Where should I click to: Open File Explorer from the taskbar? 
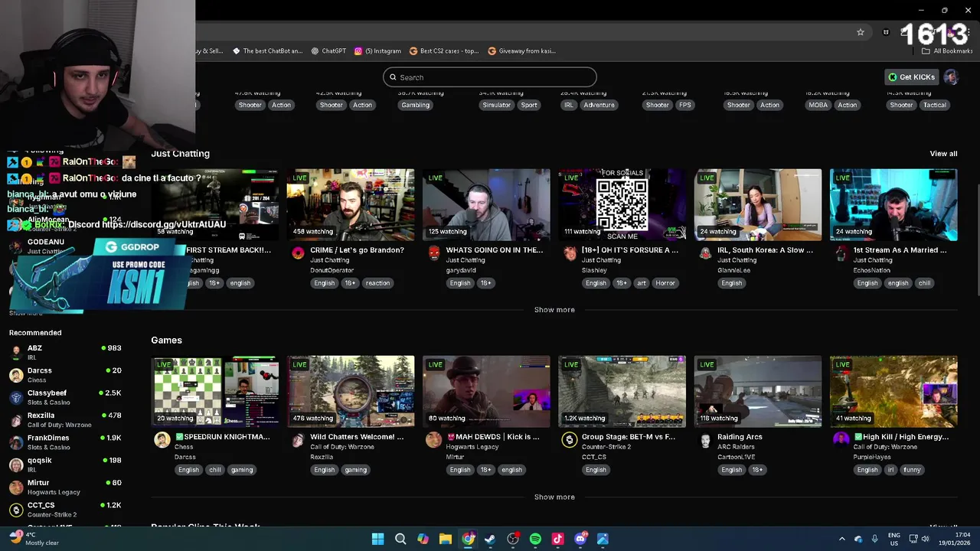[x=445, y=539]
